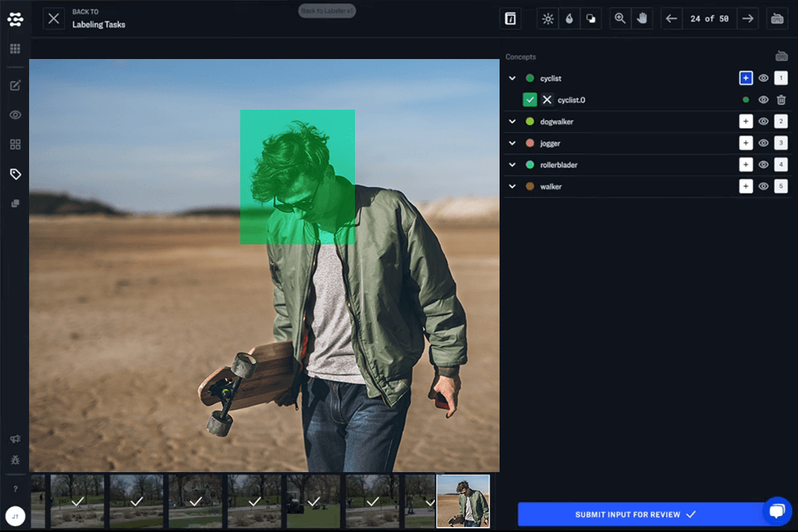Open the input info panel icon
This screenshot has height=532, width=798.
pyautogui.click(x=510, y=19)
